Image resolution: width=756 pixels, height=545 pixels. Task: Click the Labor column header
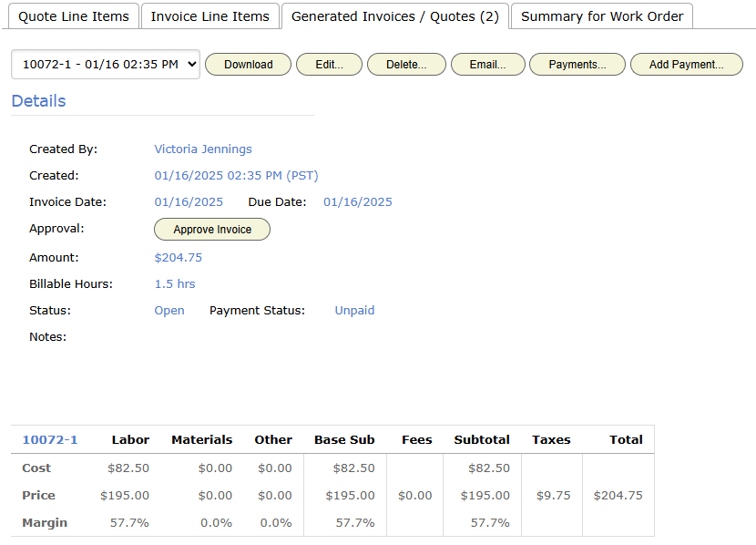pyautogui.click(x=130, y=440)
